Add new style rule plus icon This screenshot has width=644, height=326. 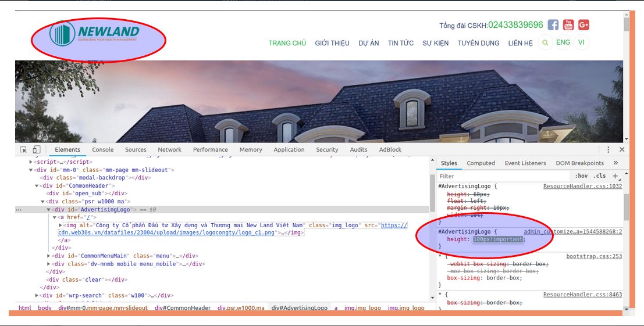coord(615,176)
